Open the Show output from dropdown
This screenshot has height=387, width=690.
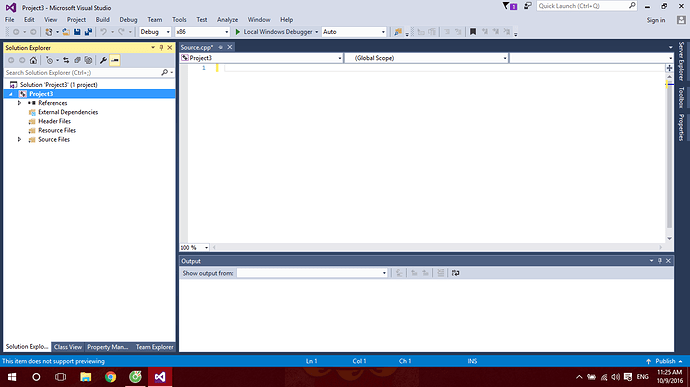coord(312,273)
